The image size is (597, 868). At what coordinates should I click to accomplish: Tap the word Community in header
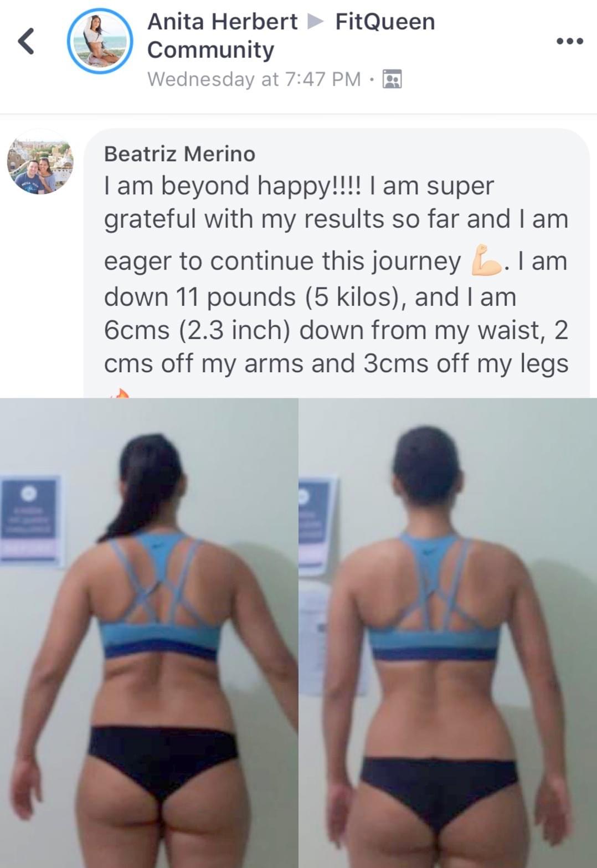[x=210, y=50]
